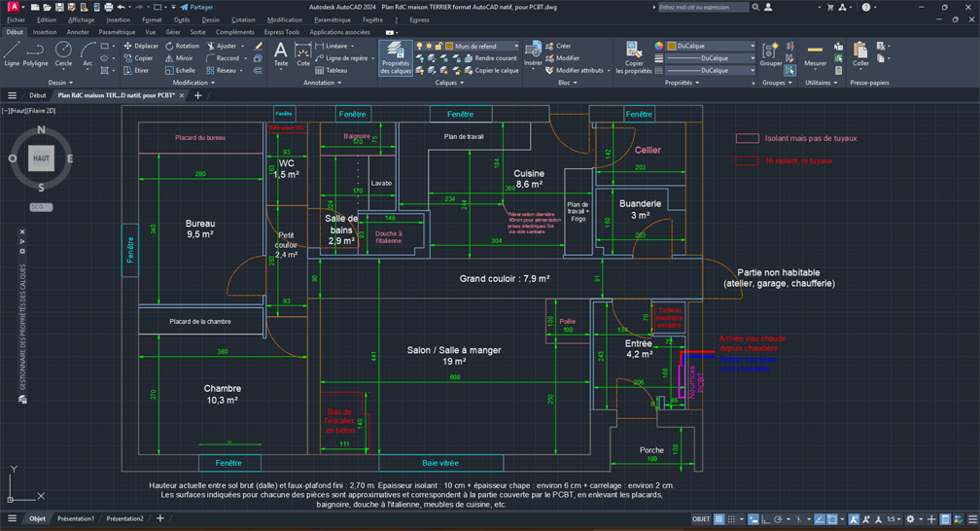Screen dimensions: 980x531
Task: Toggle snap mode in status bar
Action: [x=731, y=519]
